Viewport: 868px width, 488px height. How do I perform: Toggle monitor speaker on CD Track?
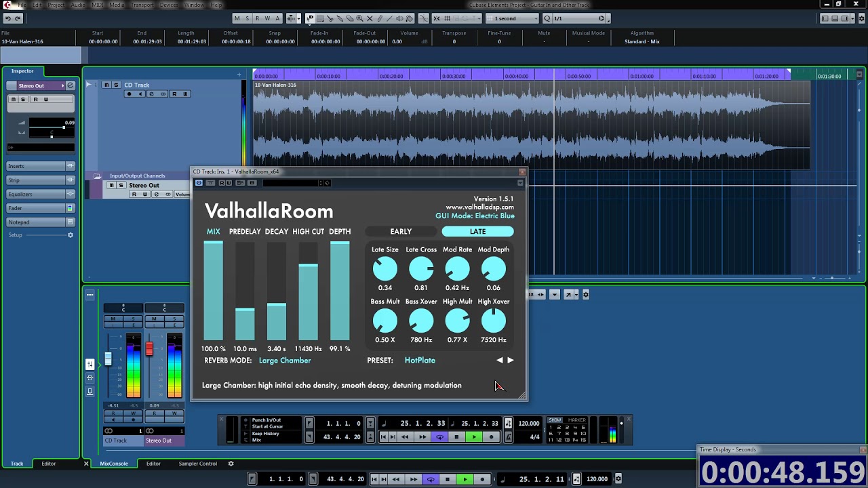pos(140,94)
